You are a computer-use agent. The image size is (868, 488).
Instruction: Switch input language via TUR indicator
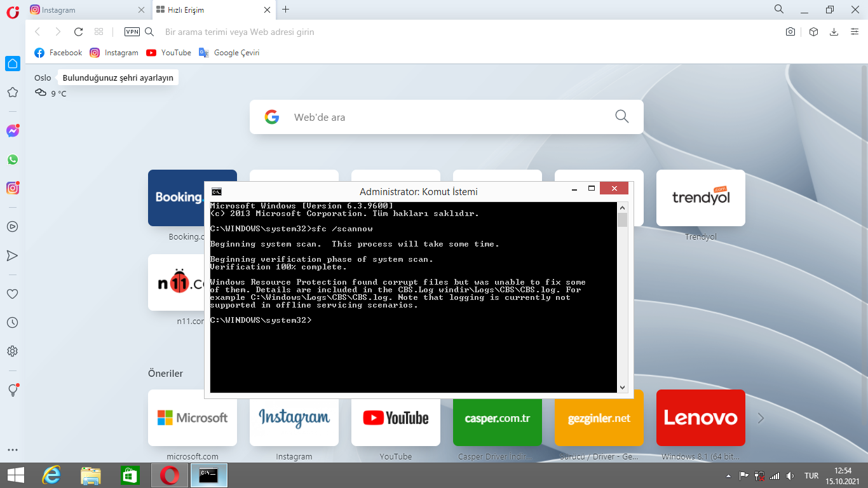pos(811,475)
